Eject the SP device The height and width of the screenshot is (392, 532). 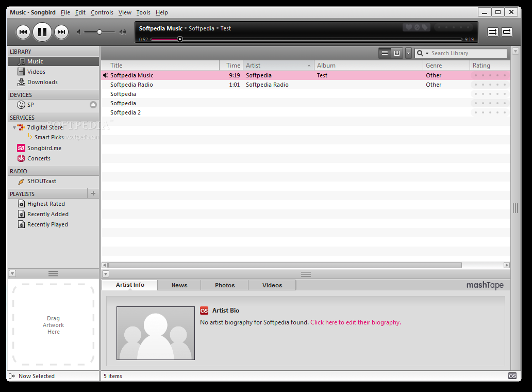pos(93,105)
